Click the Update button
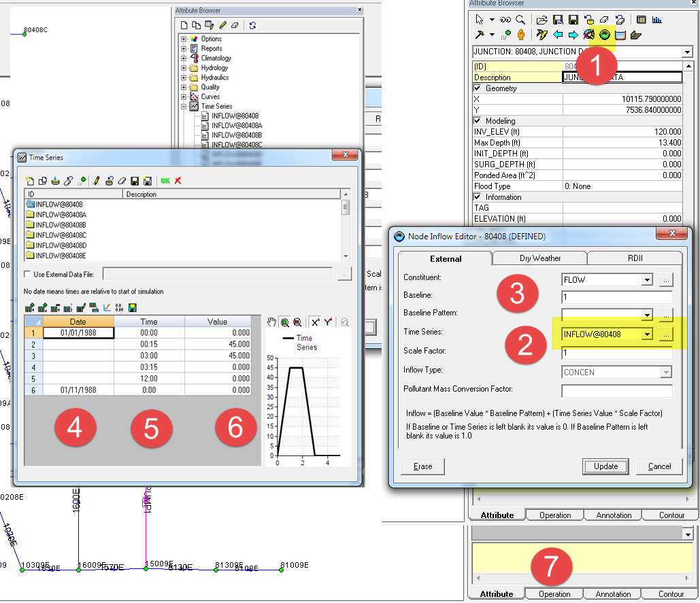This screenshot has height=603, width=700. 605,466
